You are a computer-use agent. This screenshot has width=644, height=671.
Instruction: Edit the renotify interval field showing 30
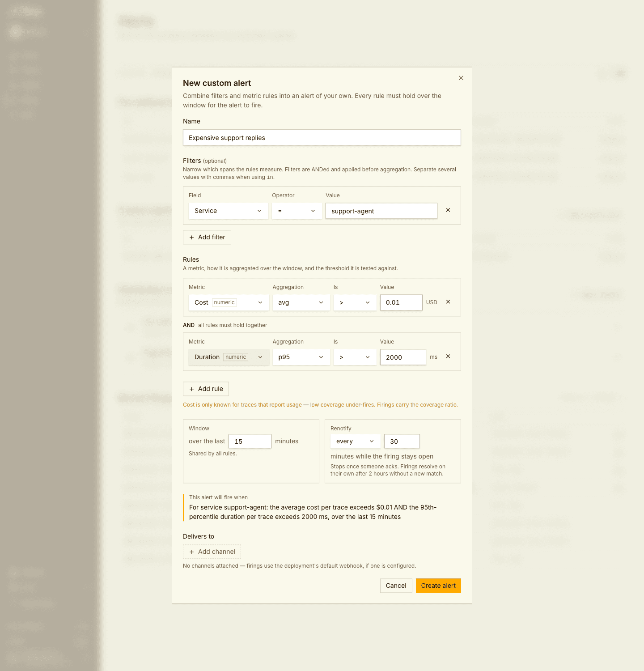point(402,441)
